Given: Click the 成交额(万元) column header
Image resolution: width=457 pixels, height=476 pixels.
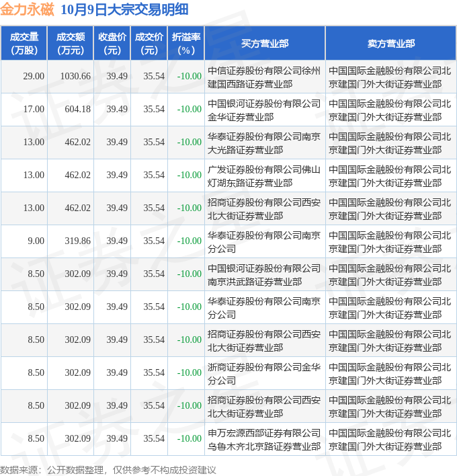Looking at the screenshot, I should click(x=71, y=44).
